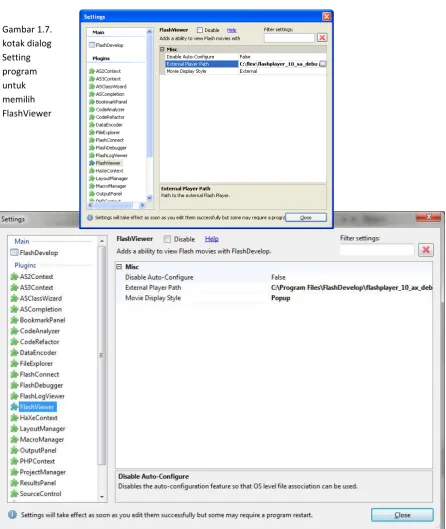Collapse Misc category in upper dialog
The height and width of the screenshot is (529, 446).
162,49
